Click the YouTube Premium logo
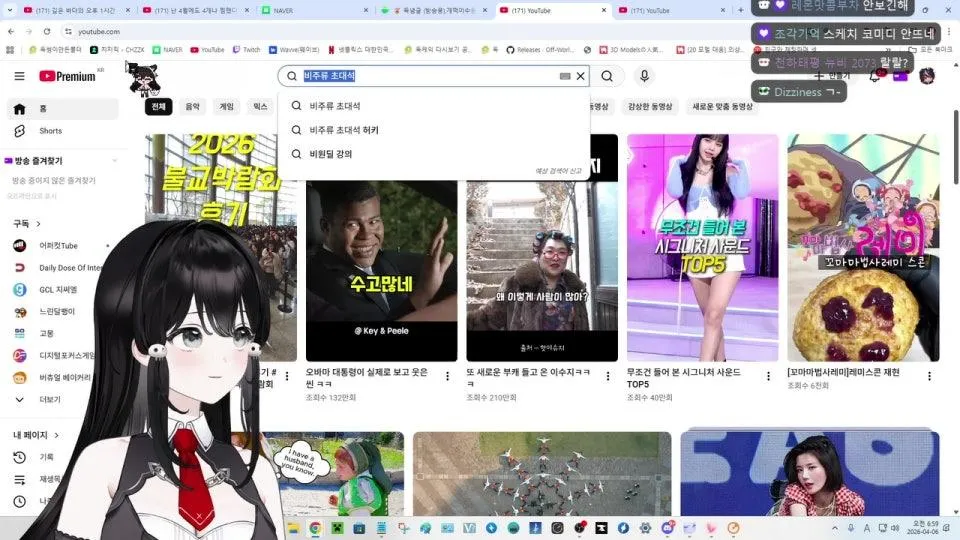960x540 pixels. click(67, 76)
